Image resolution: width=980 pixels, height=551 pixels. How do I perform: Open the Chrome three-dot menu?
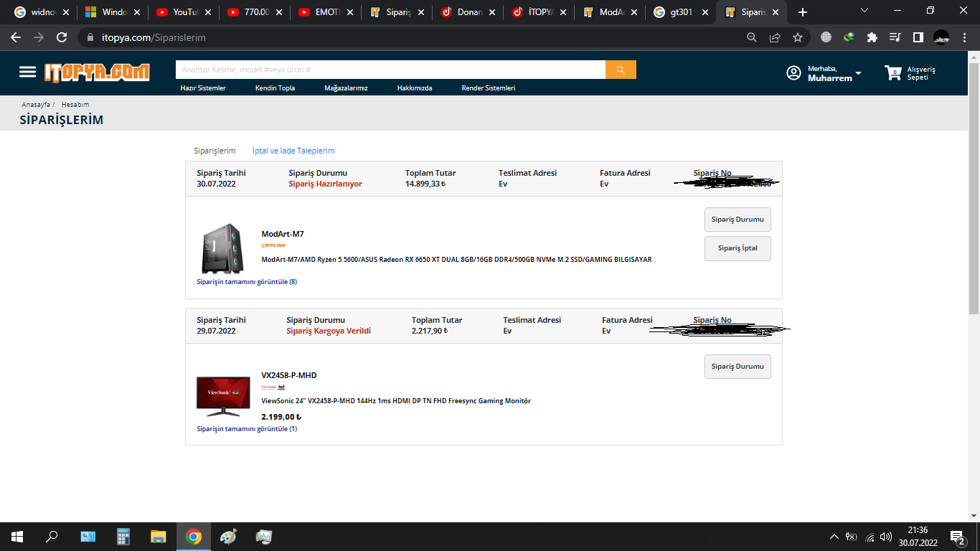(964, 37)
